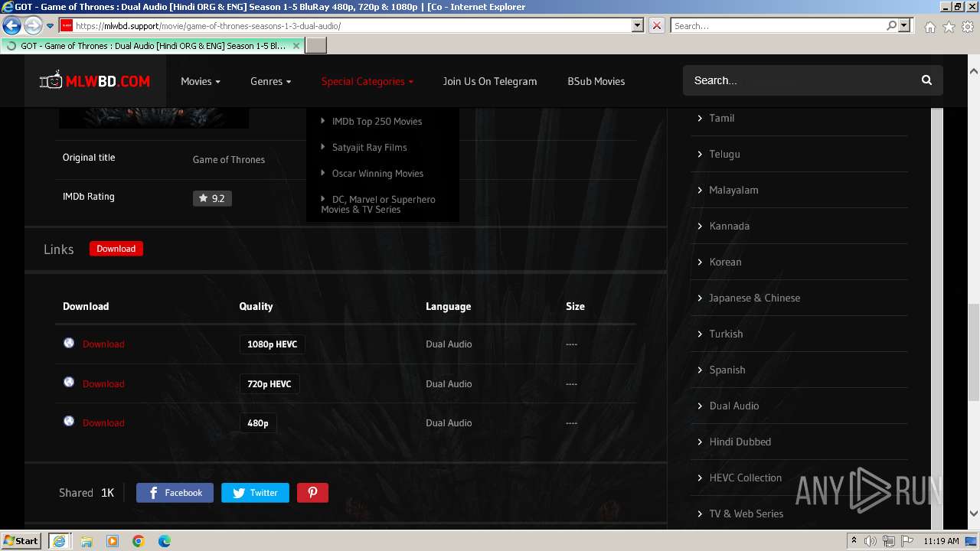
Task: Click the globe icon beside 1080p HEVC download
Action: tap(69, 343)
